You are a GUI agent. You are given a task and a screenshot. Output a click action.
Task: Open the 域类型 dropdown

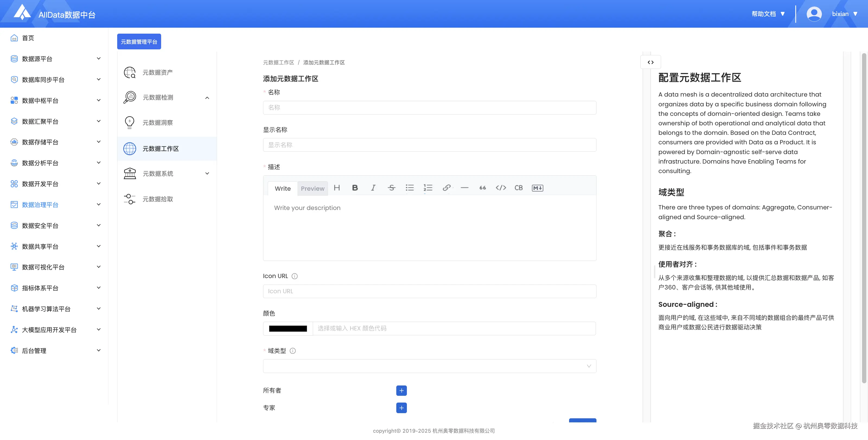(429, 366)
